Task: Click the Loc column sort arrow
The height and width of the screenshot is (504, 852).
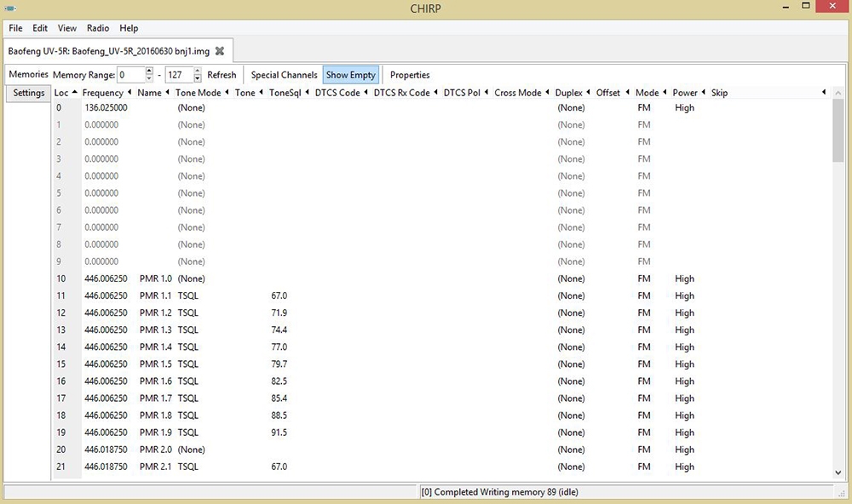Action: (x=75, y=93)
